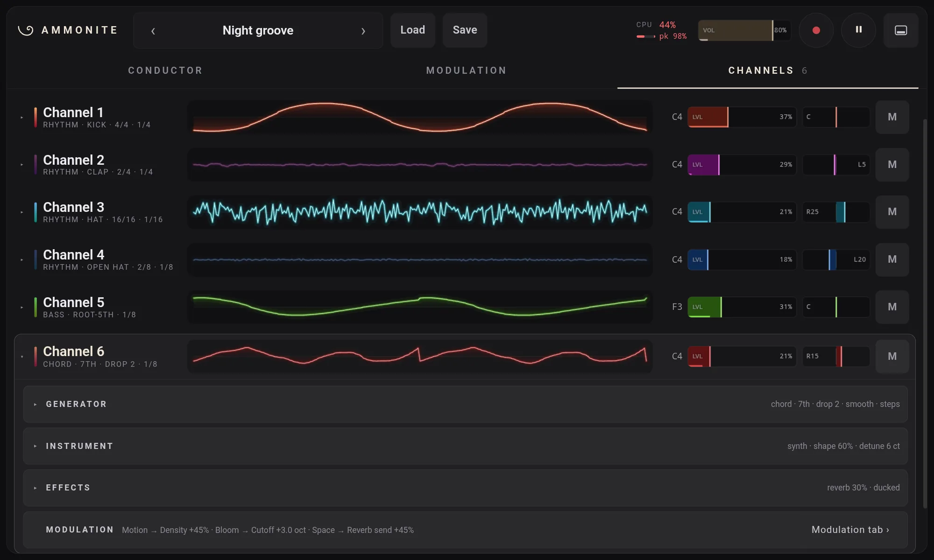Mute Channel 4
Screen dimensions: 934x560
892,259
